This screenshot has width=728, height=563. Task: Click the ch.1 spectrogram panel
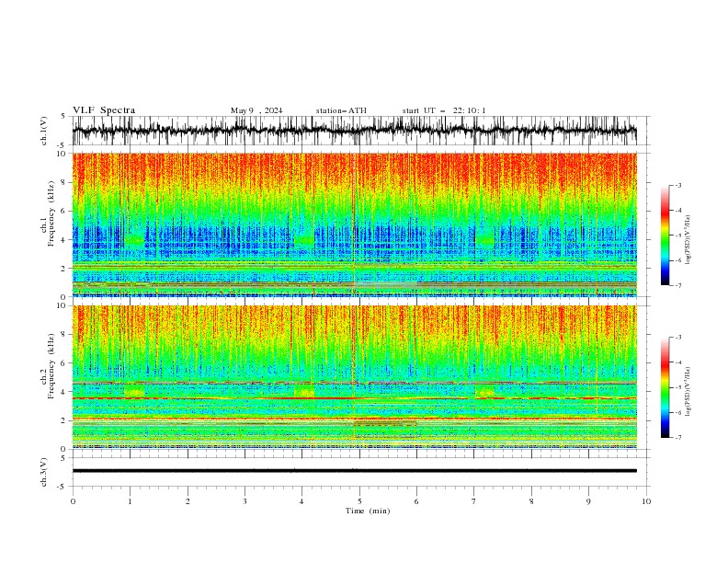tap(354, 224)
